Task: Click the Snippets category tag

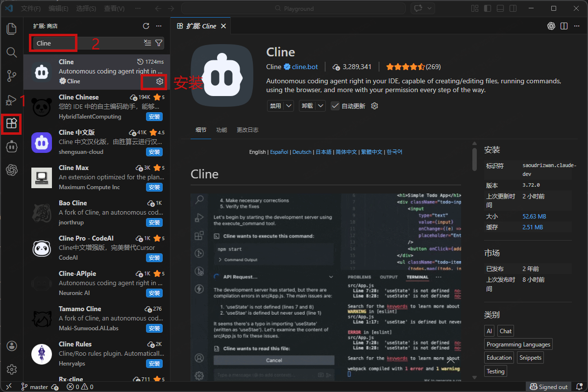Action: [x=531, y=358]
